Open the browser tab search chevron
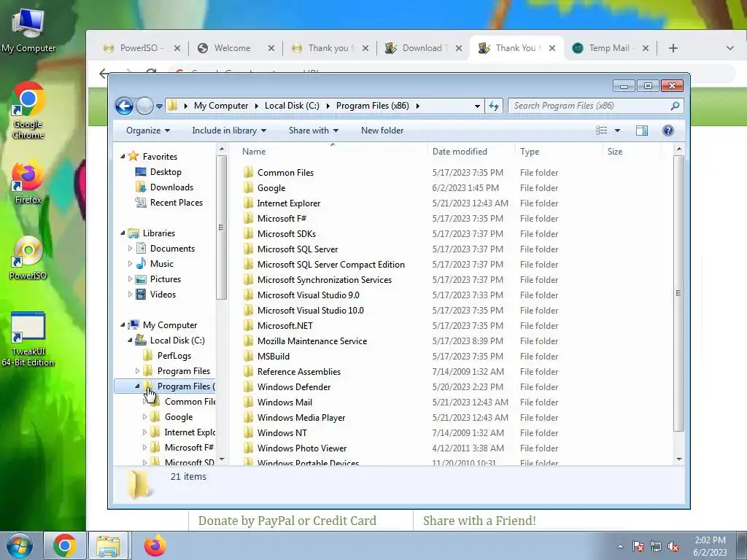 pyautogui.click(x=729, y=48)
